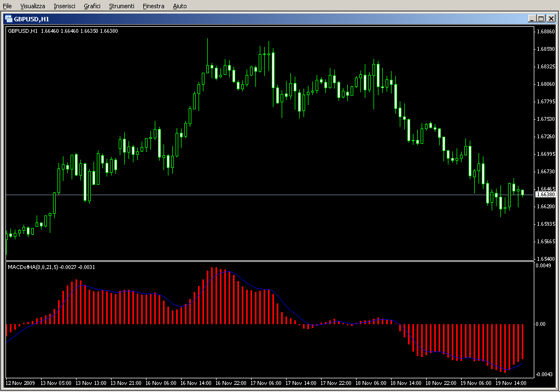
Task: Click the 18 Nov 22:00 time label
Action: [x=441, y=383]
